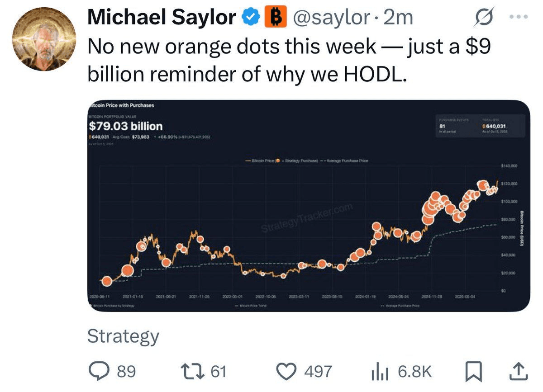Click the StrategyTracker.com watermark on chart
543x392 pixels.
(x=307, y=219)
